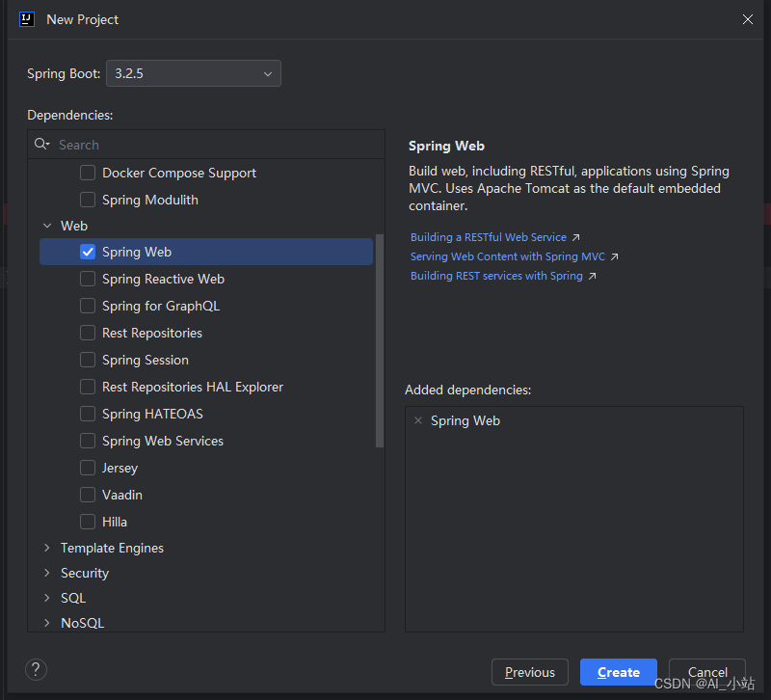
Task: Click the search magnifier icon
Action: (41, 144)
